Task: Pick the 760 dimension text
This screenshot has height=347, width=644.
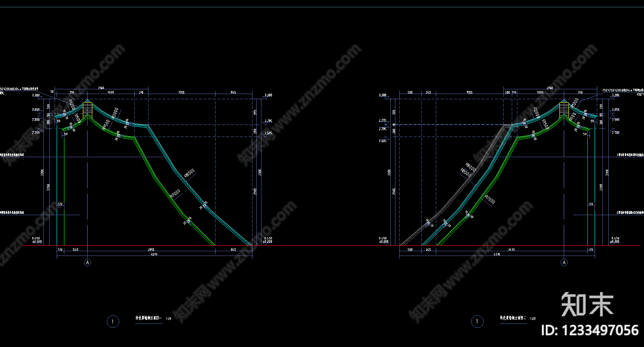Action: click(580, 92)
